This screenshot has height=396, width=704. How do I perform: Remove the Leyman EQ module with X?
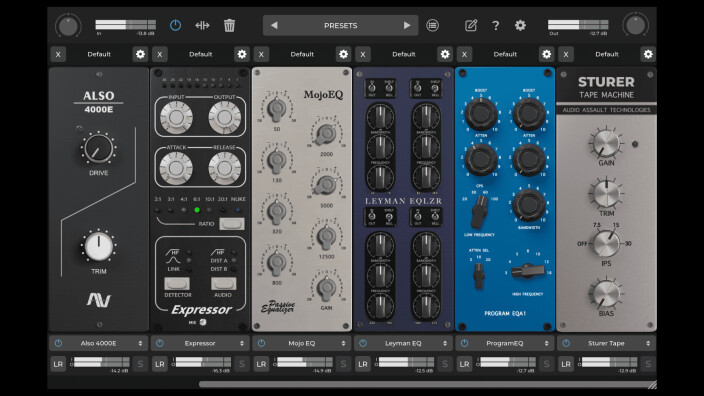point(363,54)
